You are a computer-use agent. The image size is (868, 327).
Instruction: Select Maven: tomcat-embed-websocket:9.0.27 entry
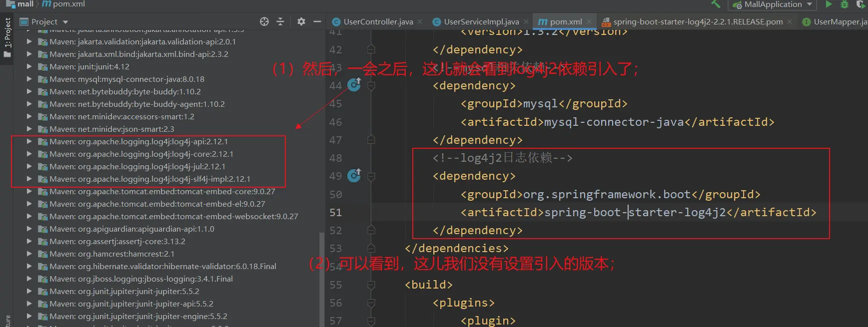pos(174,216)
